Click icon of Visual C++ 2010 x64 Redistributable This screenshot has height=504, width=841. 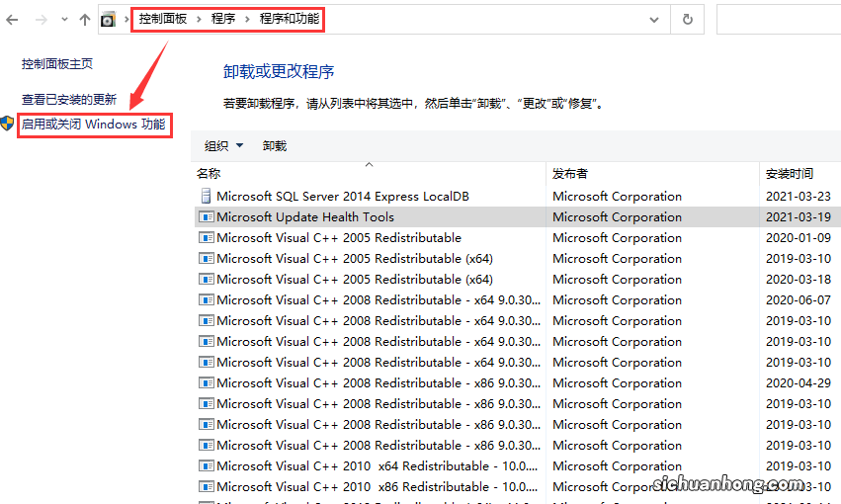click(206, 465)
